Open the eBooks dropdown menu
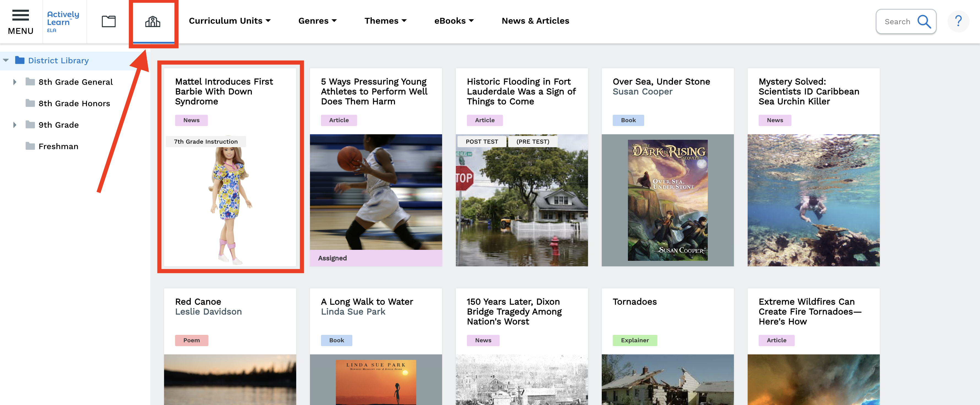 [x=454, y=21]
